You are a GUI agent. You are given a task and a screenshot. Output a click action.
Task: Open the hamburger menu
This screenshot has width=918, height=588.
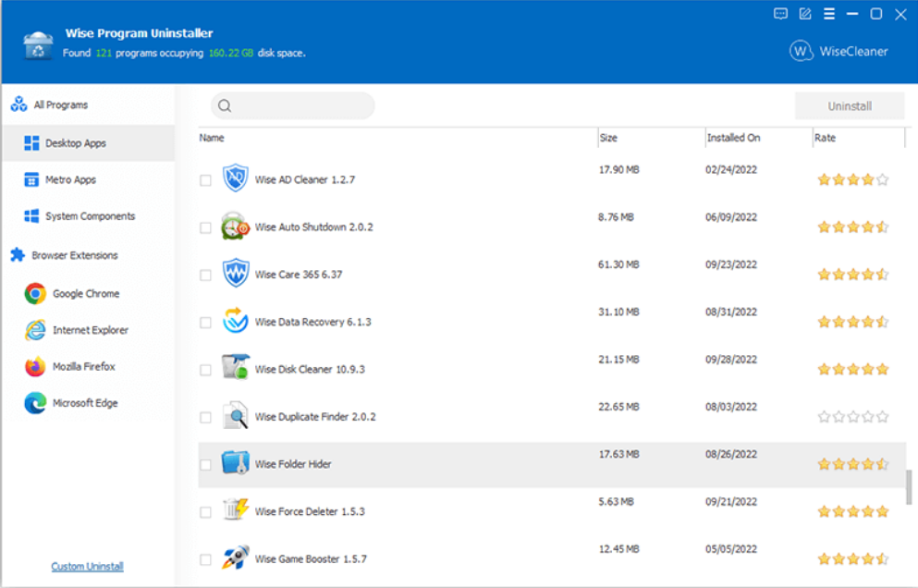[x=830, y=14]
